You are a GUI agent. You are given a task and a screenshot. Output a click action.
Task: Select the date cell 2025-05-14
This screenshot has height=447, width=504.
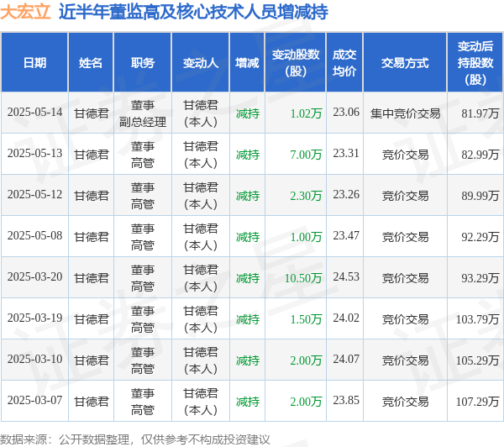tap(34, 113)
